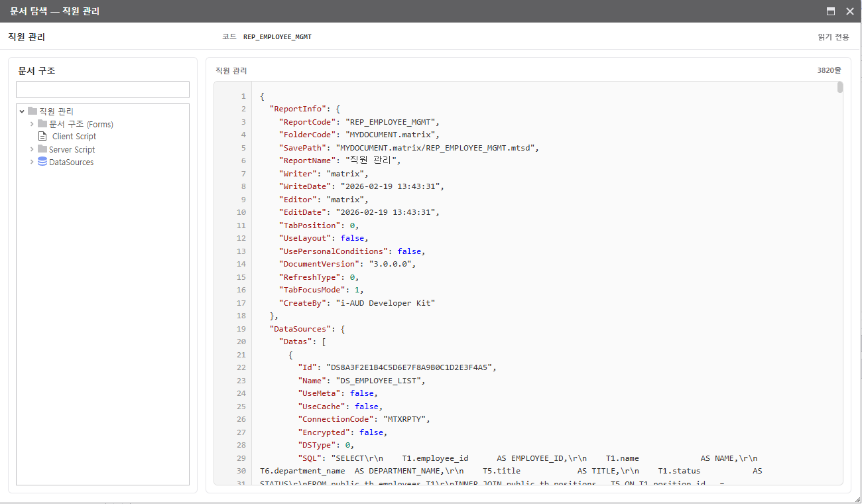
Task: Select the 직원 관리 root tree item
Action: coord(56,111)
